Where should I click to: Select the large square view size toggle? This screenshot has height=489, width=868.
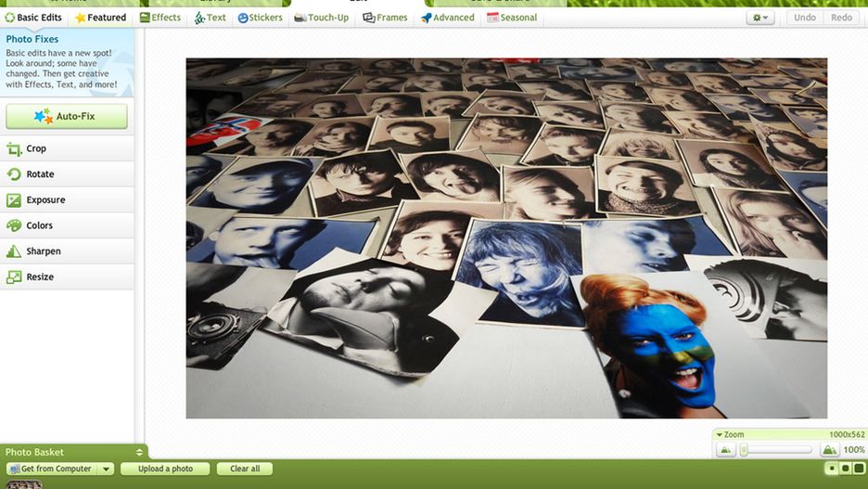859,469
